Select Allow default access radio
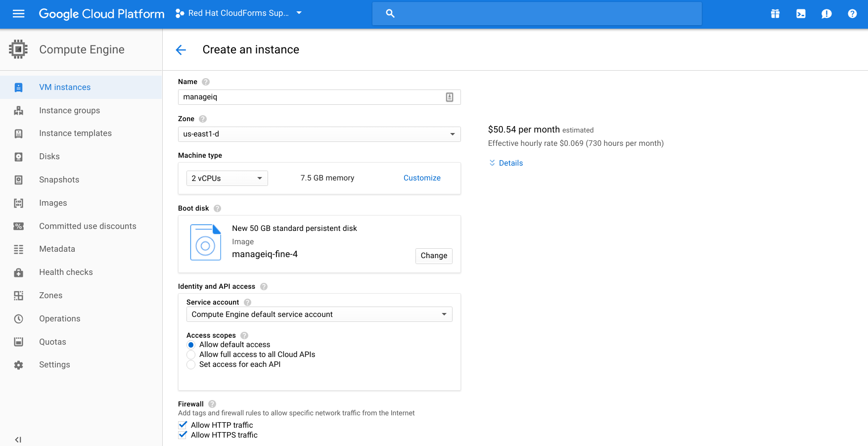The height and width of the screenshot is (446, 868). 191,345
